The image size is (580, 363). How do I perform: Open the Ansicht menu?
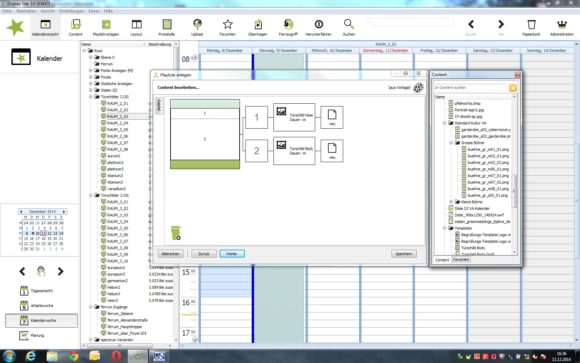click(x=47, y=11)
